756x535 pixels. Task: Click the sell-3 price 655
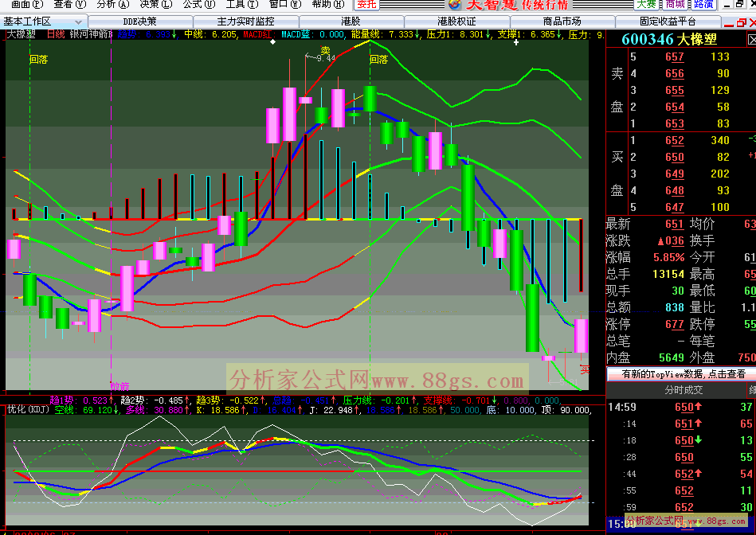tap(675, 90)
